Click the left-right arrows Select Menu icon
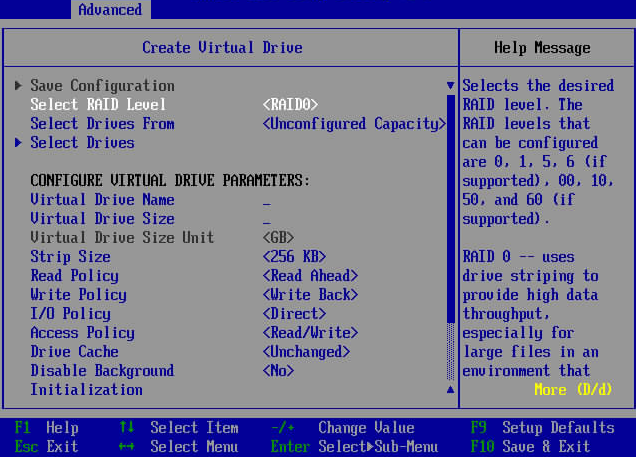This screenshot has height=457, width=636. (127, 447)
